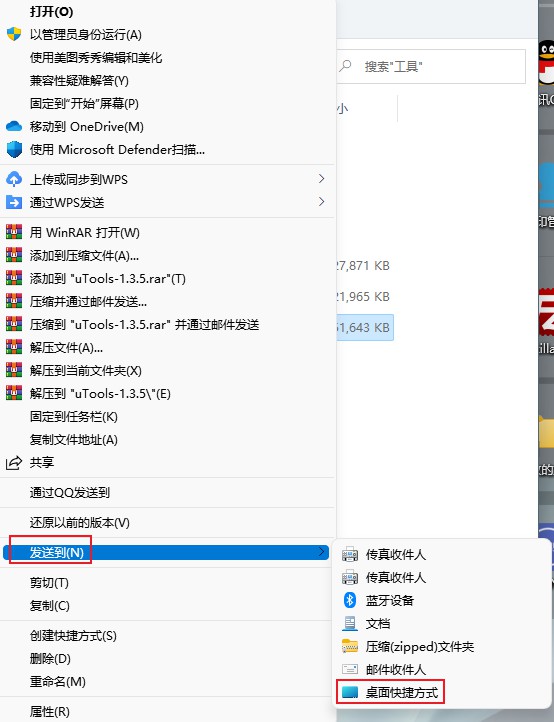Select 添加到压缩文件(A)...
554x722 pixels.
[84, 256]
